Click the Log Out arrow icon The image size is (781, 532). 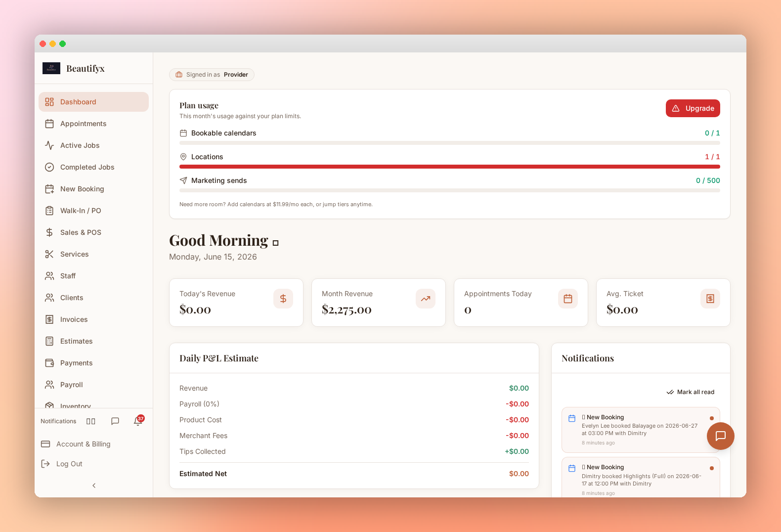45,464
